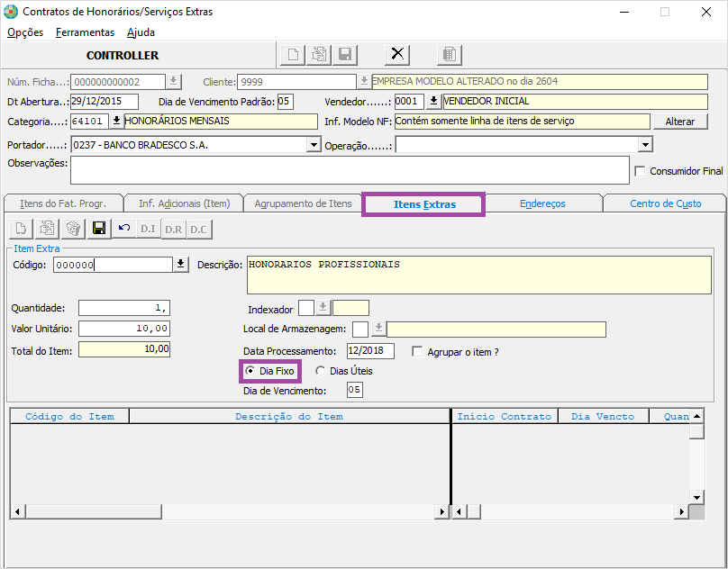Open the Cliente lookup arrow

364,82
